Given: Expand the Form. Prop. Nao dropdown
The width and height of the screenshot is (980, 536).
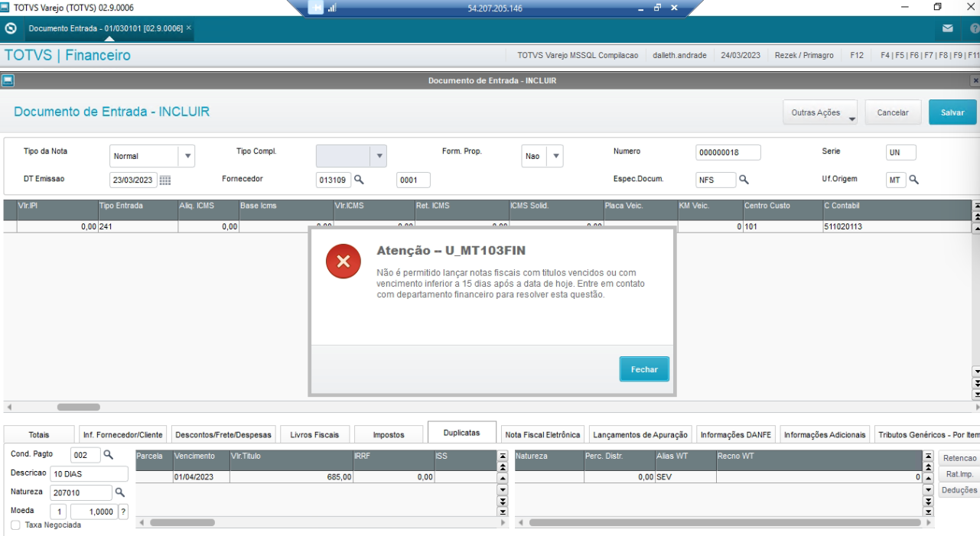Looking at the screenshot, I should coord(555,156).
